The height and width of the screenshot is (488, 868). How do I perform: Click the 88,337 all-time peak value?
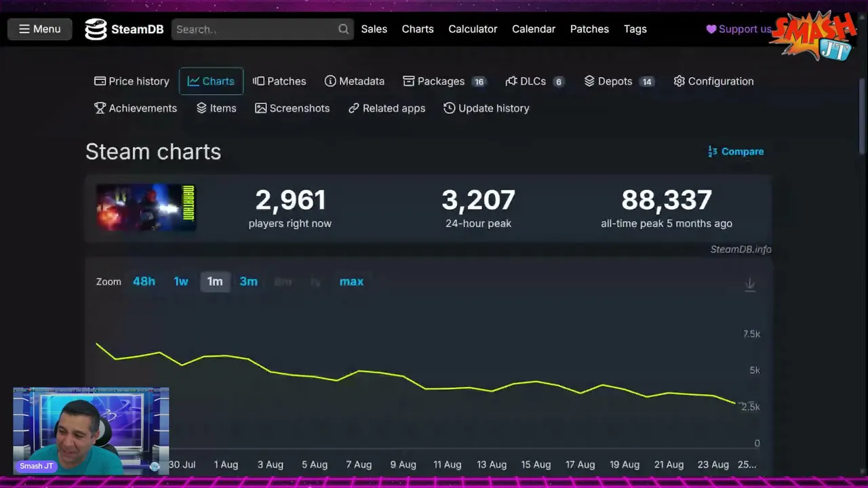(x=667, y=200)
